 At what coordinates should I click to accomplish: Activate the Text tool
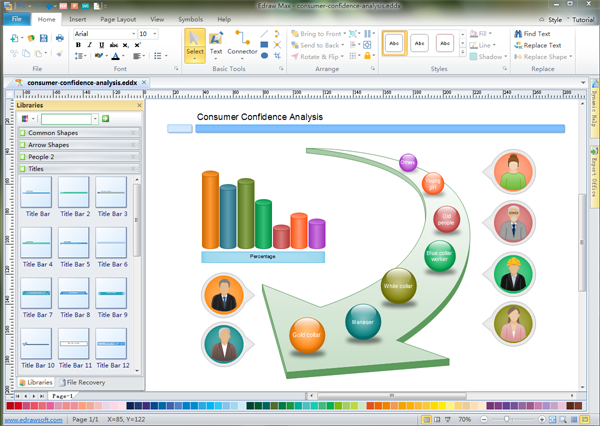(x=216, y=45)
